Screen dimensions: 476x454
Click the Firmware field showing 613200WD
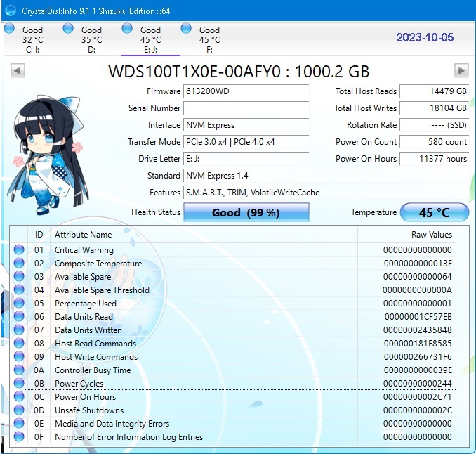(x=246, y=91)
